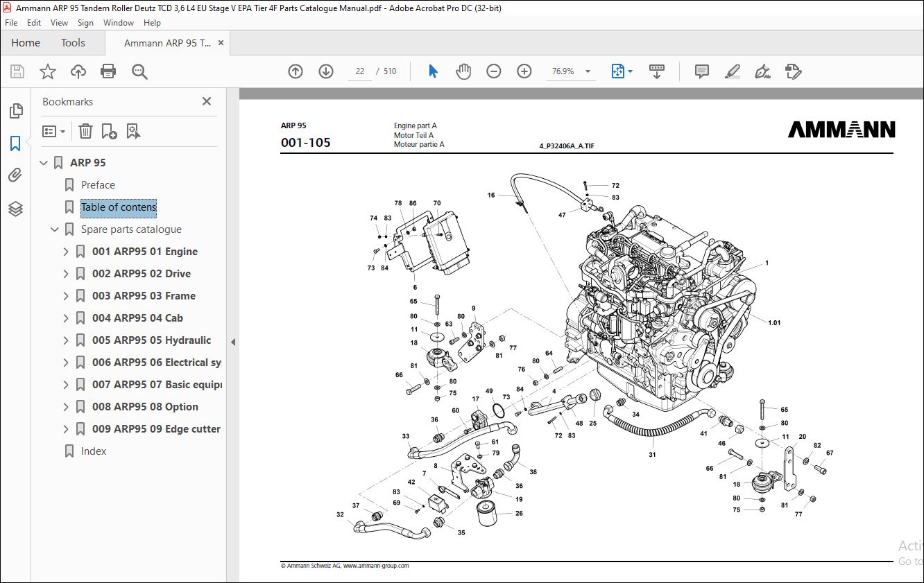The width and height of the screenshot is (924, 583).
Task: Select the Ammann ARP 95 document tab
Action: tap(168, 43)
